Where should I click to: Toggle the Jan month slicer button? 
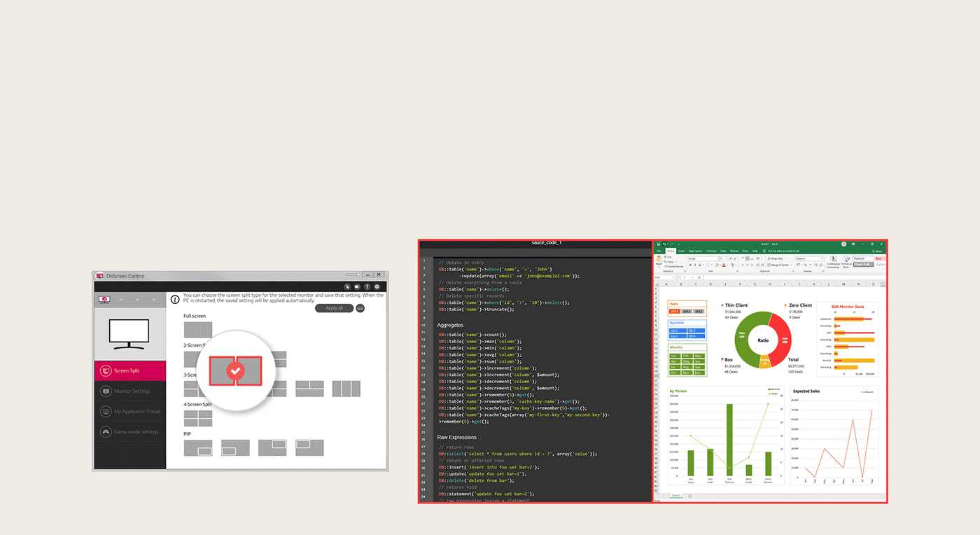pyautogui.click(x=674, y=356)
